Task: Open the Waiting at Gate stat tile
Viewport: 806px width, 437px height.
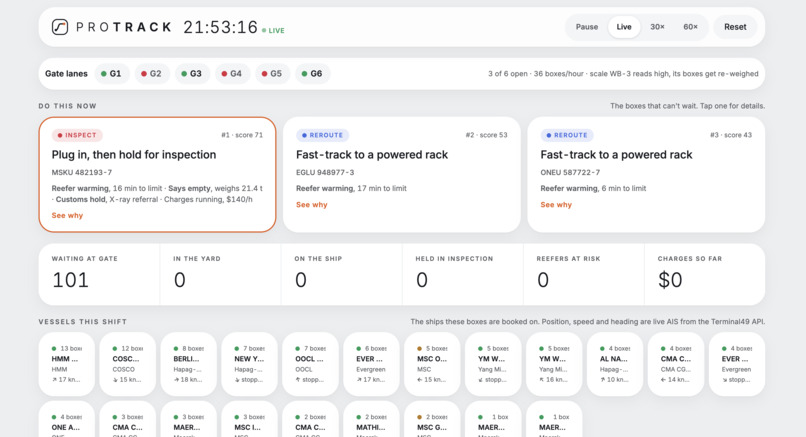Action: 99,275
